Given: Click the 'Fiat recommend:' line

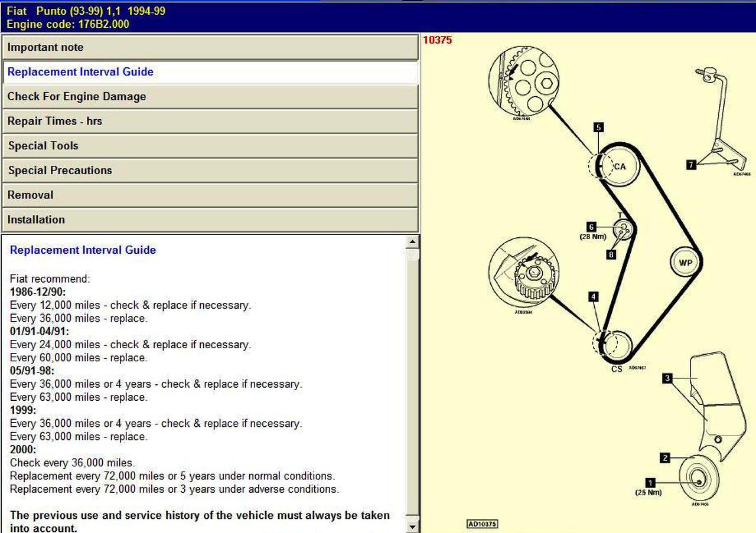Looking at the screenshot, I should [50, 279].
